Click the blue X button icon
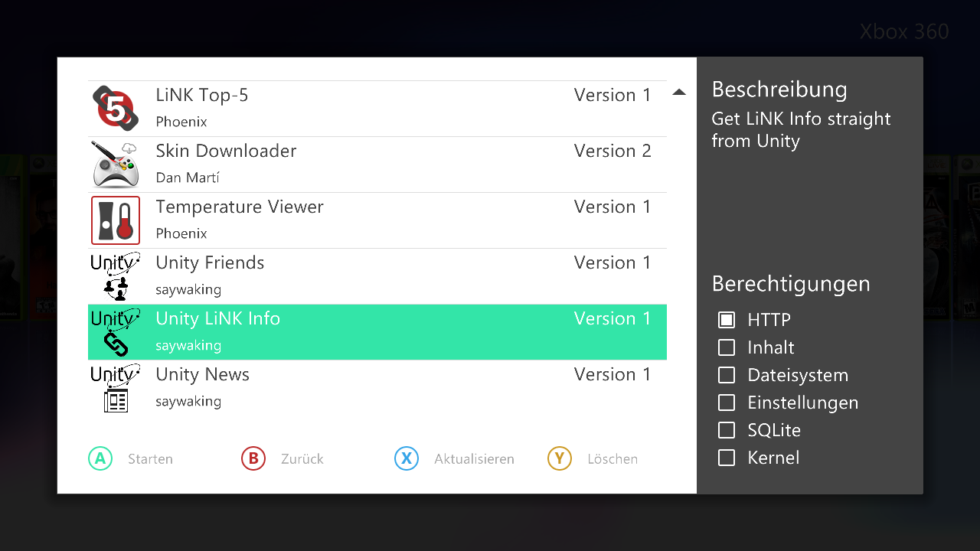 point(407,458)
